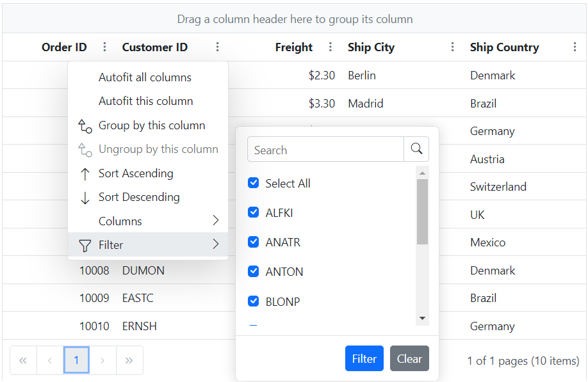Open the Ship Country column menu dots
588x382 pixels.
[x=575, y=47]
